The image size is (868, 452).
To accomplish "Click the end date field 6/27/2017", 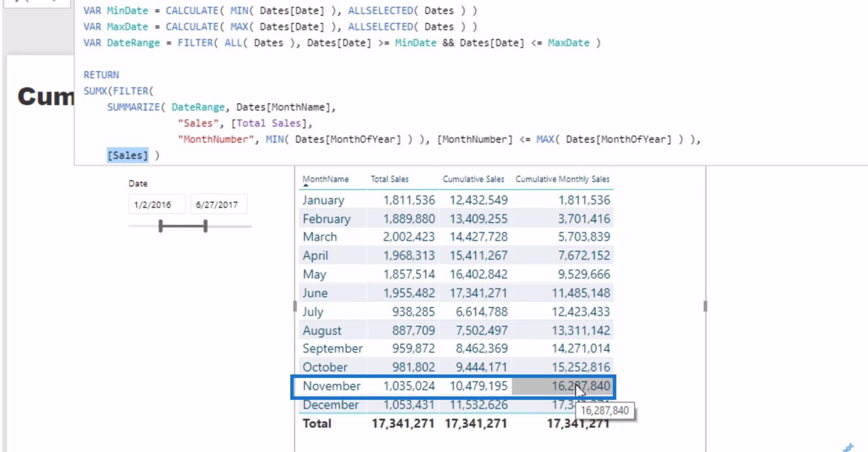I will (219, 204).
